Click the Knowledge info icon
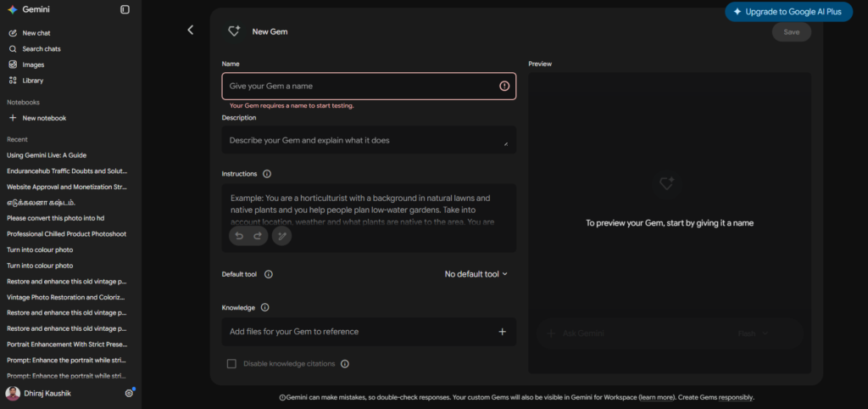Viewport: 868px width, 409px height. tap(264, 307)
